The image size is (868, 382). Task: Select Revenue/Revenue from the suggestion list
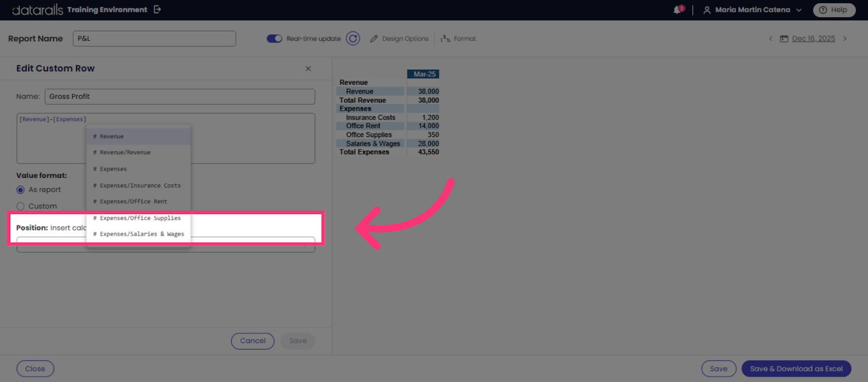[x=138, y=153]
